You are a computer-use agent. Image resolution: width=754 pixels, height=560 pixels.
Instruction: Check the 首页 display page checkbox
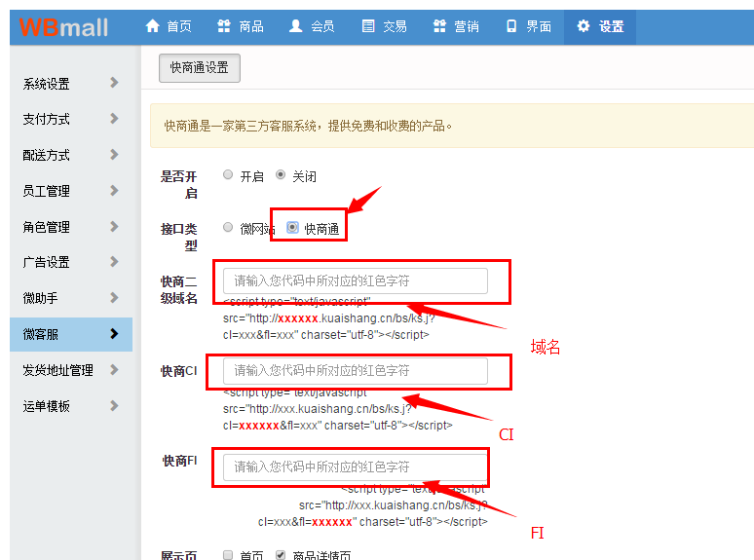(x=228, y=555)
